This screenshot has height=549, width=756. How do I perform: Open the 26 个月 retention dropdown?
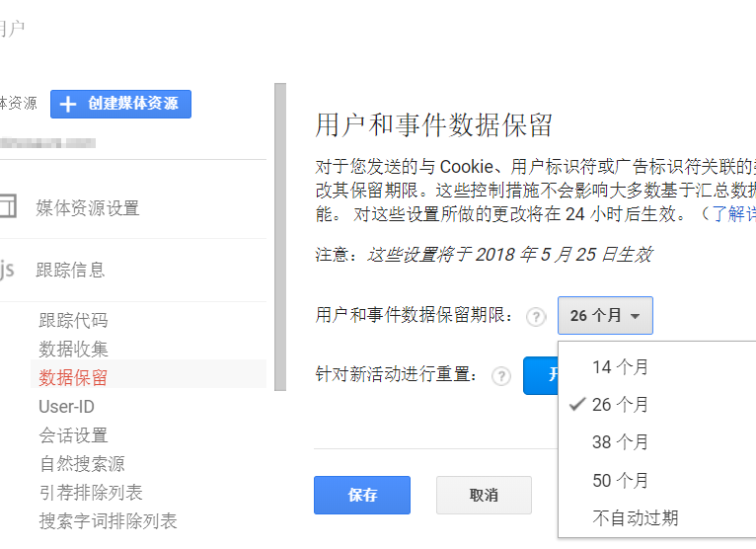click(x=605, y=316)
